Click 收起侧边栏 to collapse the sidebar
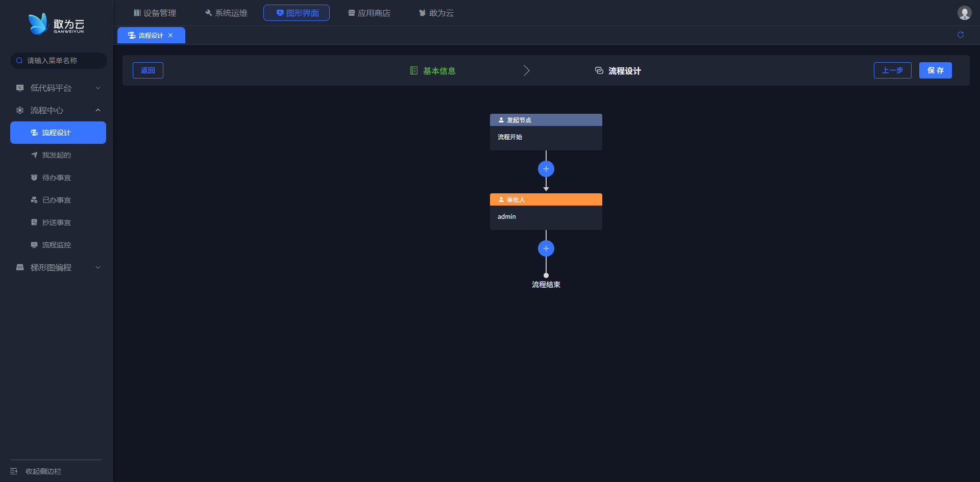Screen dimensions: 980x482 coord(43,471)
